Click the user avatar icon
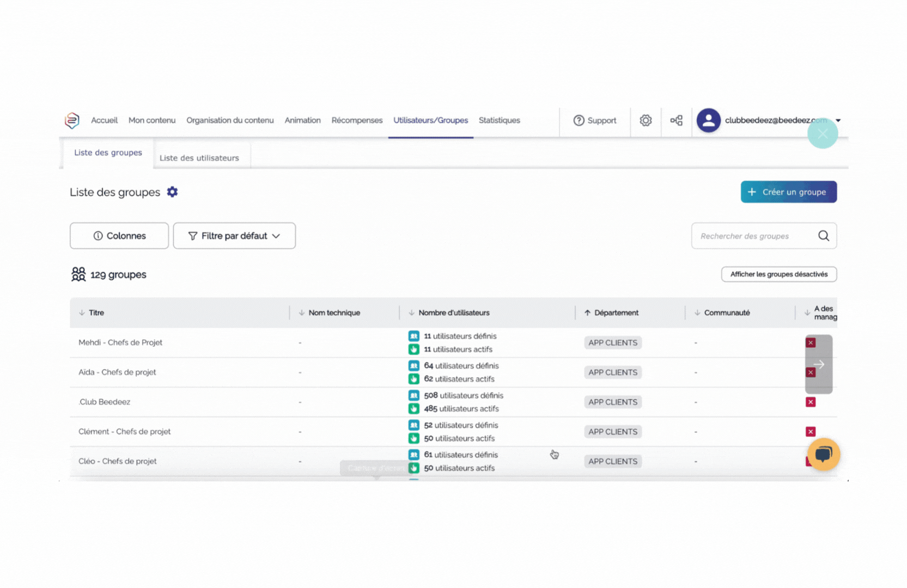Screen dimensions: 907x588 pos(708,120)
